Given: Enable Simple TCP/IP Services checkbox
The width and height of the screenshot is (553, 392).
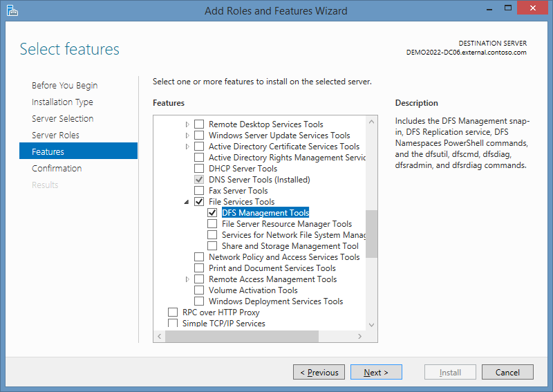Looking at the screenshot, I should pos(173,323).
